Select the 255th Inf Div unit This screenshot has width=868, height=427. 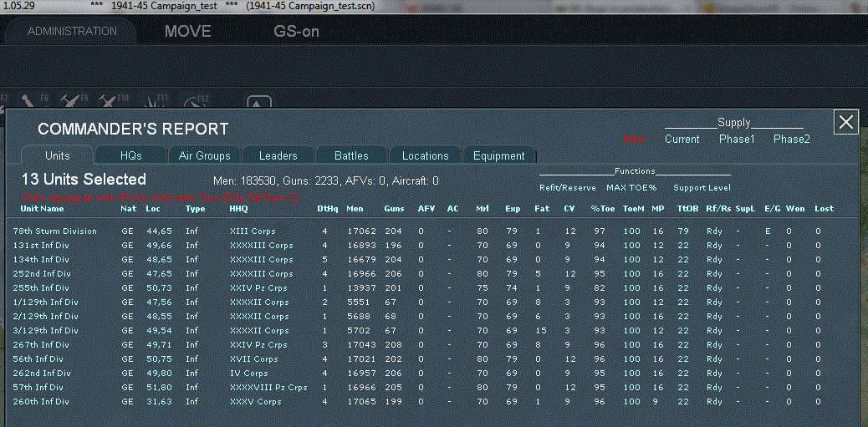41,287
